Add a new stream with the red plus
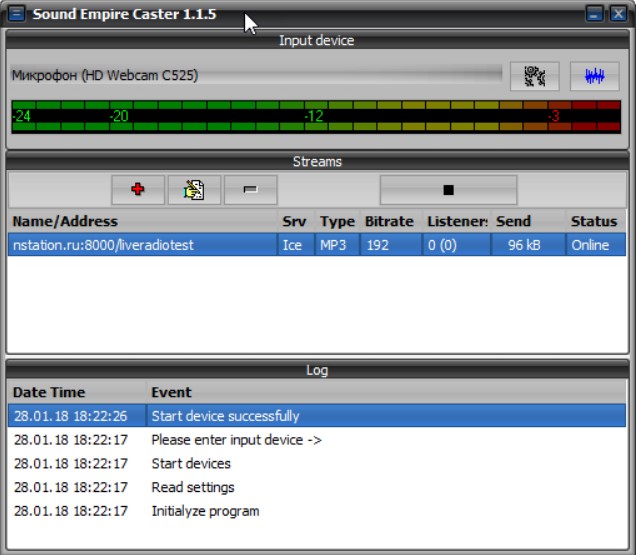This screenshot has width=636, height=555. [138, 189]
